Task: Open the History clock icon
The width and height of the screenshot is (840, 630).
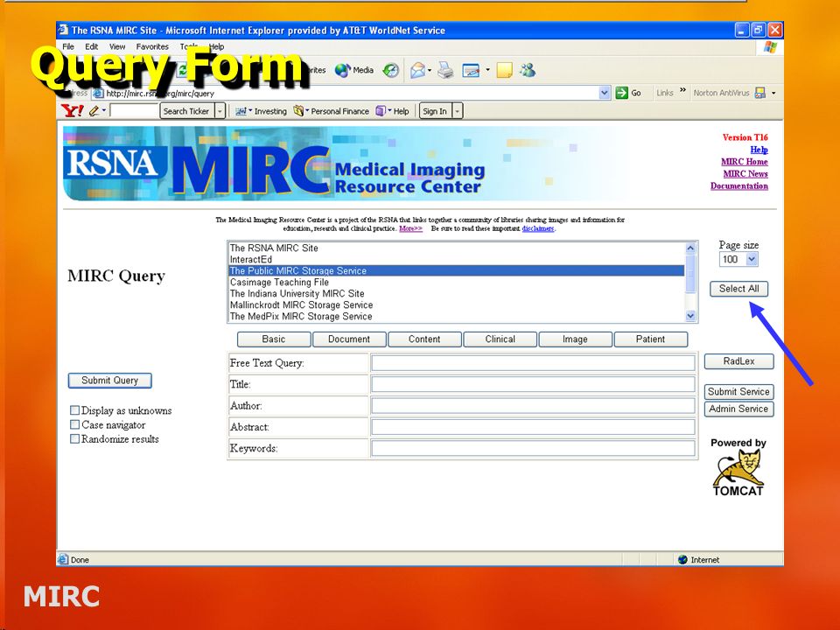Action: tap(391, 70)
